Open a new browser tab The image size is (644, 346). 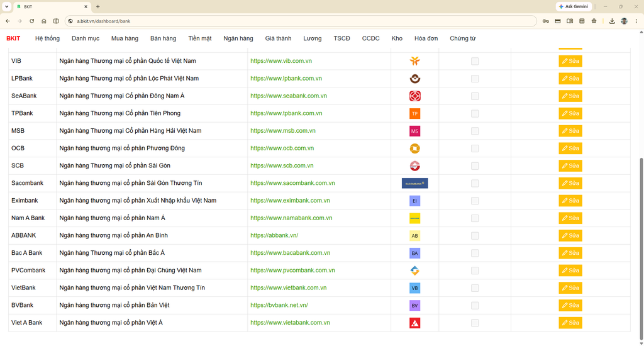pos(97,6)
